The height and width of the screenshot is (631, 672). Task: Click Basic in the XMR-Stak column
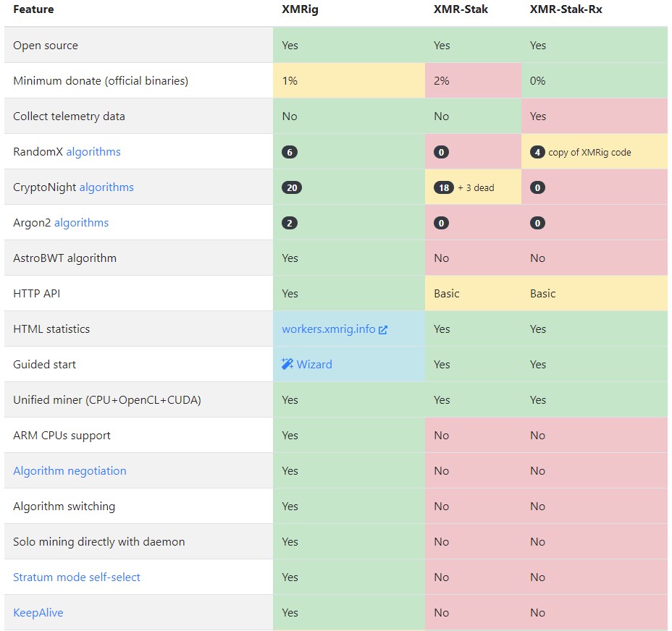coord(473,294)
